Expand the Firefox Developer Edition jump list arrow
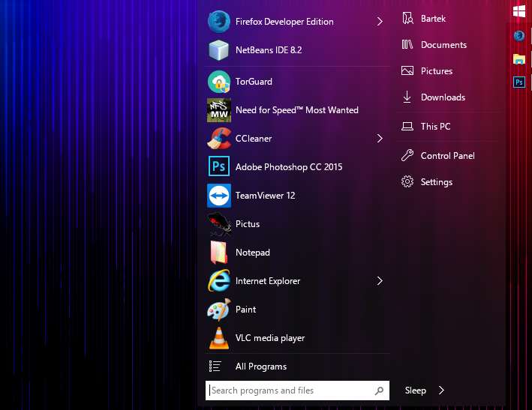Screen dimensions: 532x410 point(380,22)
